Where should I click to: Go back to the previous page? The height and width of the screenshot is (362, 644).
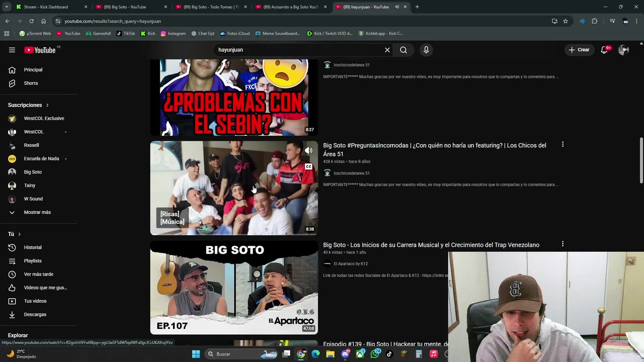(8, 21)
